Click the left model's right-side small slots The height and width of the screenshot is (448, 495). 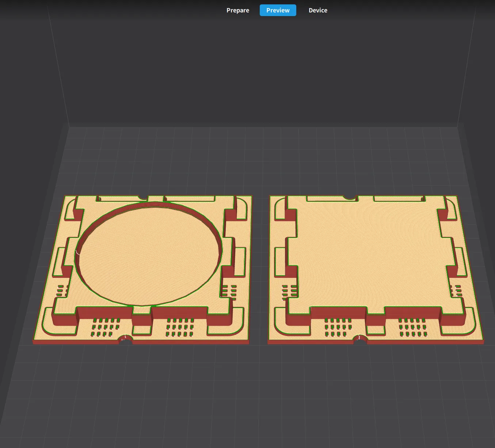coord(229,291)
